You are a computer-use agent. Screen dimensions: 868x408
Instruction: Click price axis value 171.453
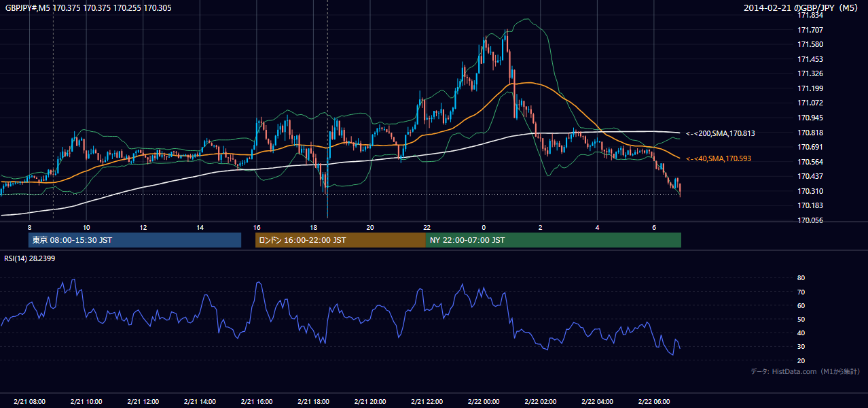point(810,59)
